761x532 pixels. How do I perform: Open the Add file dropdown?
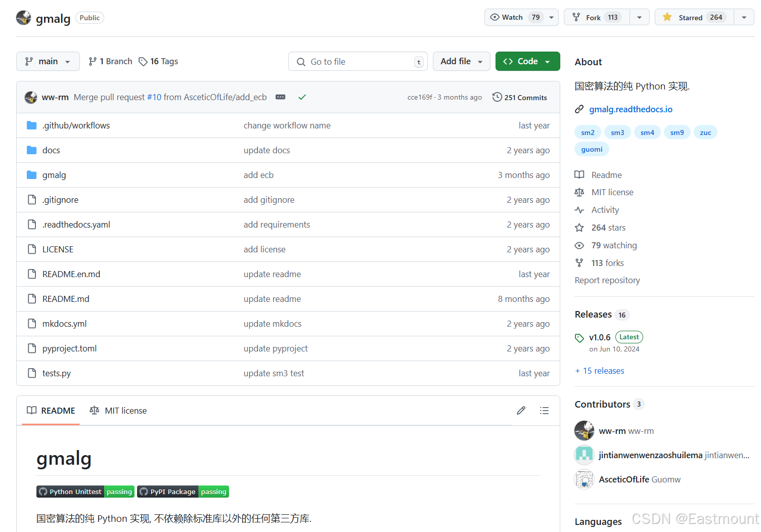461,61
